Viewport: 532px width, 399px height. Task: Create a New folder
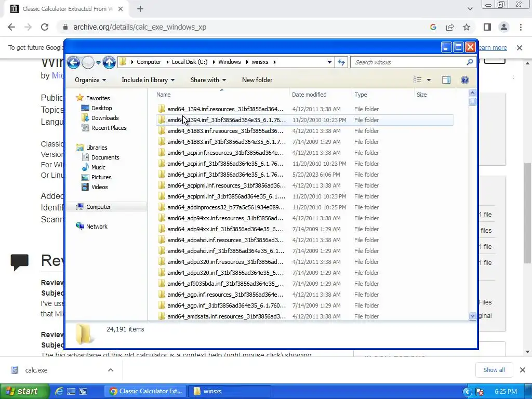tap(257, 80)
